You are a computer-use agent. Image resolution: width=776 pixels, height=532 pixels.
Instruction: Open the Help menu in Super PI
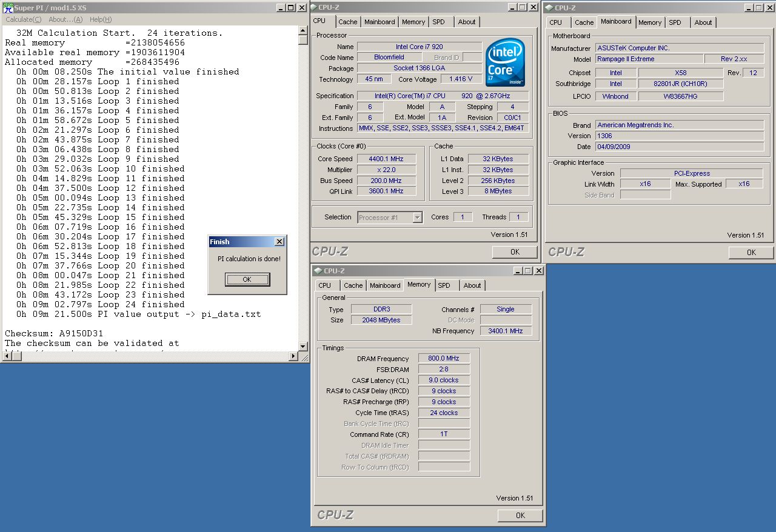101,19
